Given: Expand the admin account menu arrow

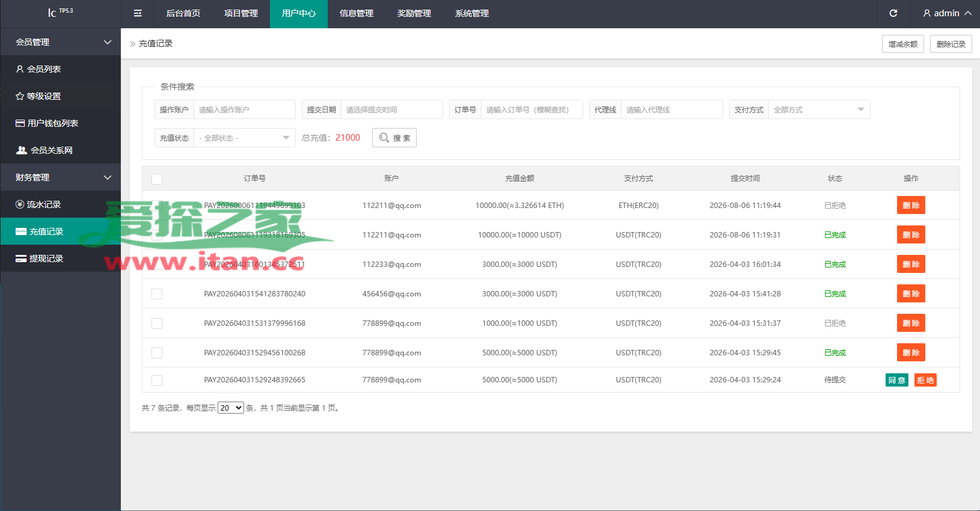Looking at the screenshot, I should [968, 13].
